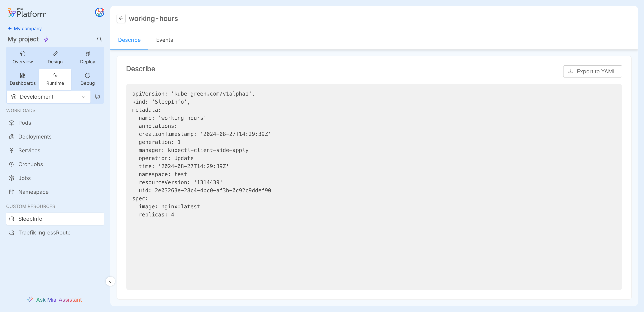Open the GitLab fox icon
Viewport: 644px width, 312px height.
pos(98,97)
